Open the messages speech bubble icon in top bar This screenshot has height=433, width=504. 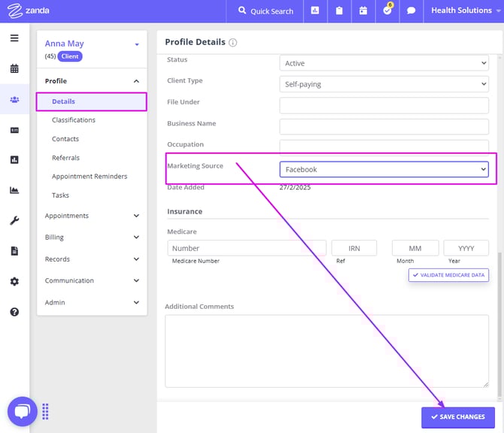(x=411, y=11)
